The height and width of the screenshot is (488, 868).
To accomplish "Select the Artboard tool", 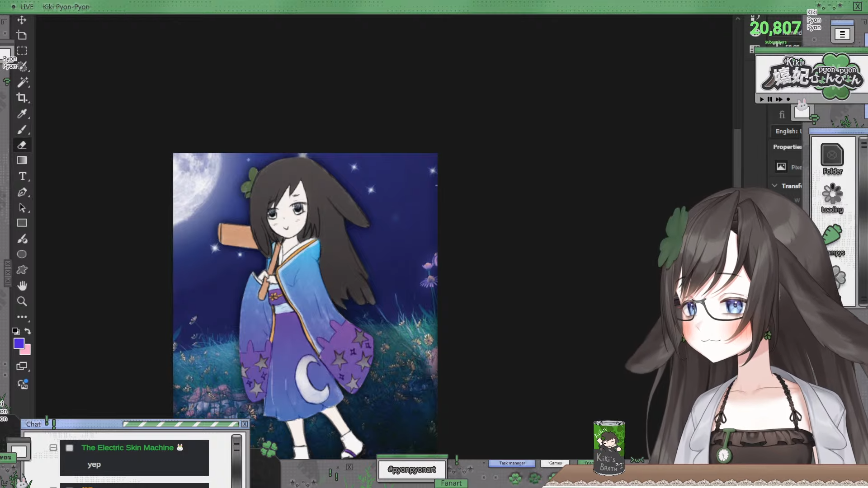I will [x=22, y=35].
